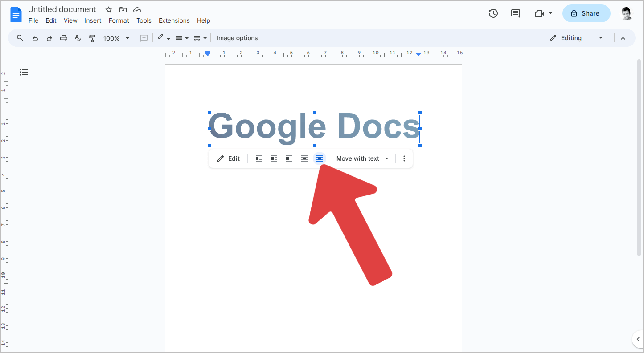Set image Behind text
Viewport: 644px width, 353px height.
coord(304,158)
